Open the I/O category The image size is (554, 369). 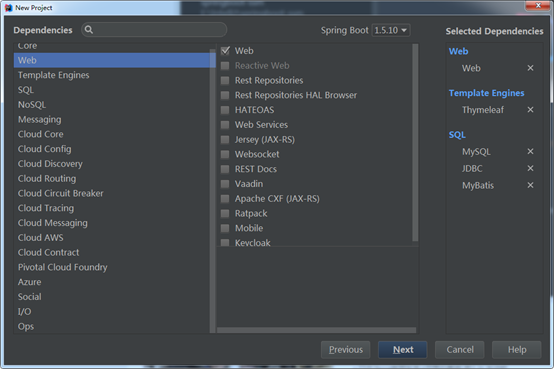pos(113,312)
